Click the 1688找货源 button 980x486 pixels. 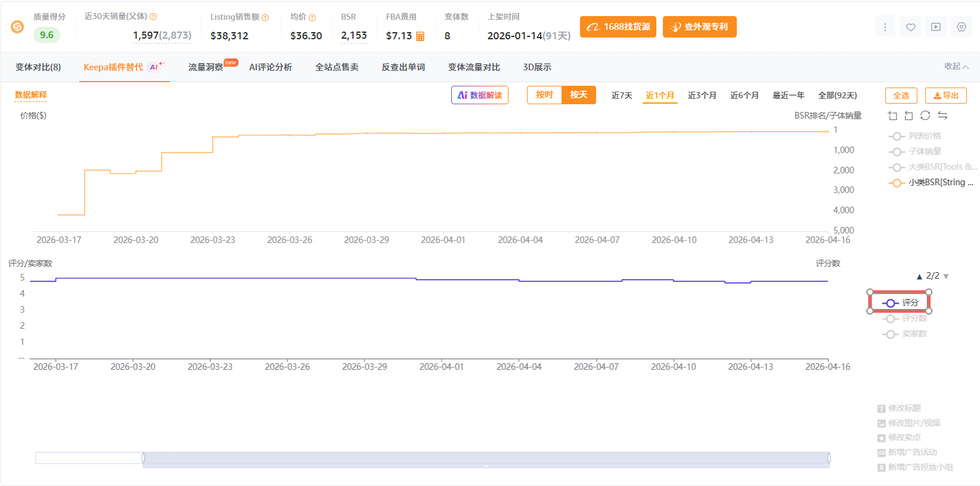(x=618, y=27)
